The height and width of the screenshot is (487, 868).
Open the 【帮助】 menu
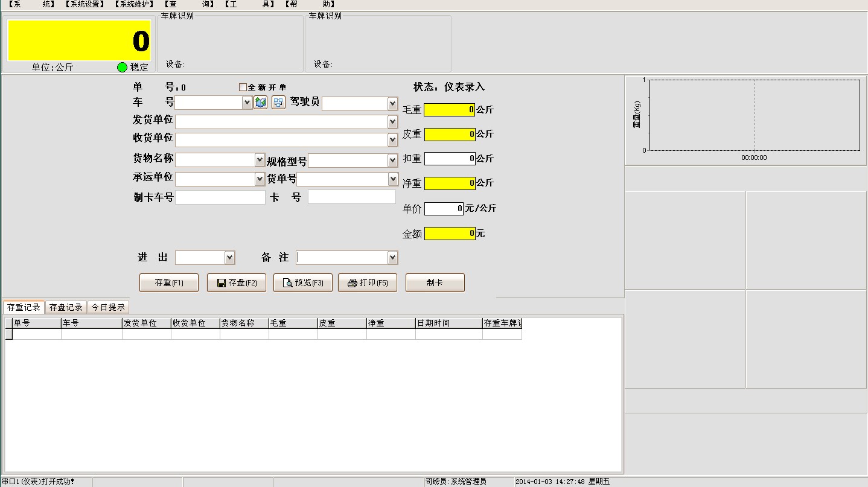(x=310, y=4)
